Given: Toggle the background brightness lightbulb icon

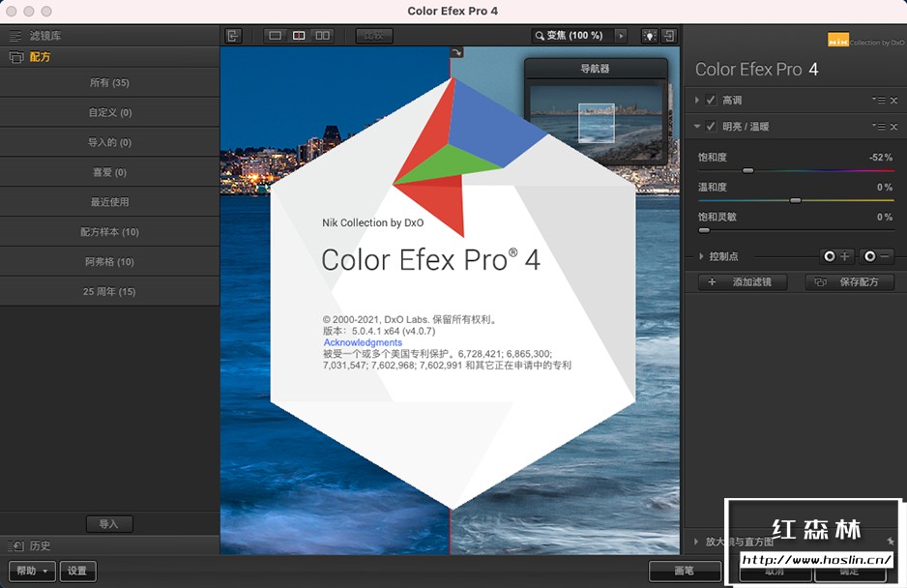Looking at the screenshot, I should point(650,36).
